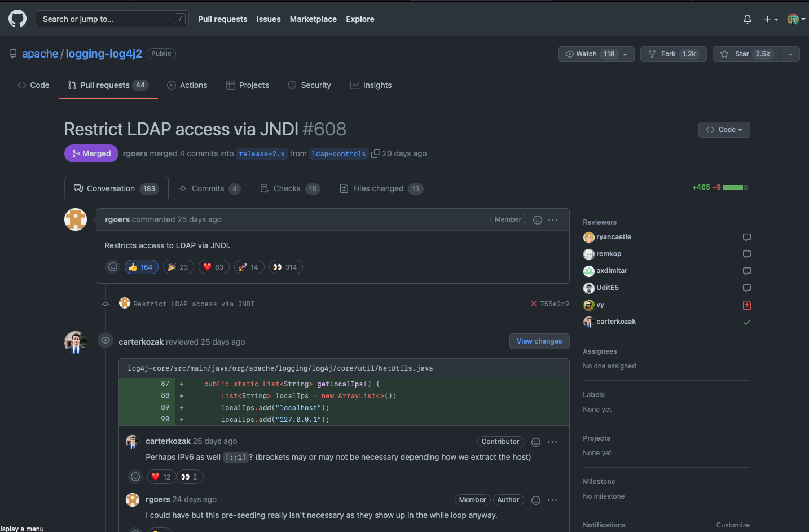The height and width of the screenshot is (532, 809).
Task: Click View changes button
Action: [x=539, y=341]
